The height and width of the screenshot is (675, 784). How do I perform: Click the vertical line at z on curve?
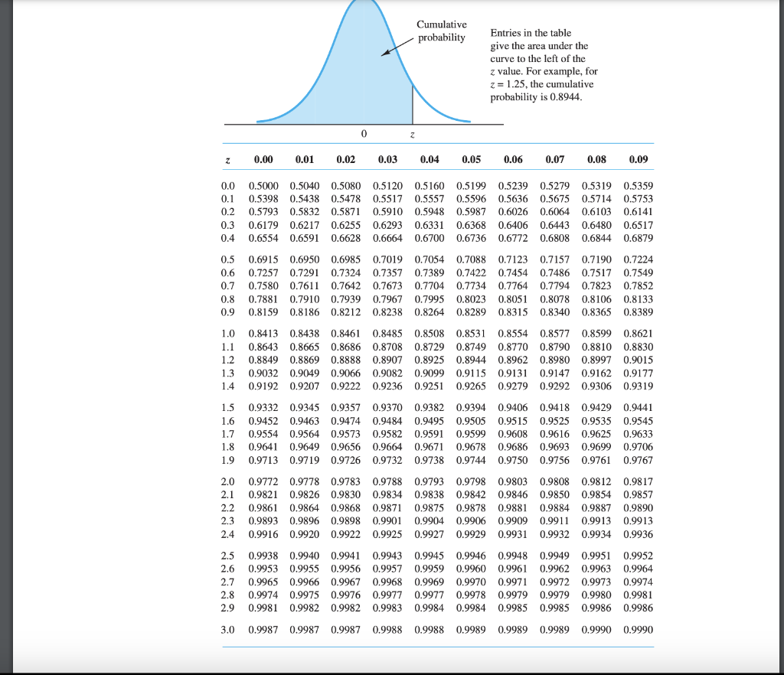(x=412, y=107)
